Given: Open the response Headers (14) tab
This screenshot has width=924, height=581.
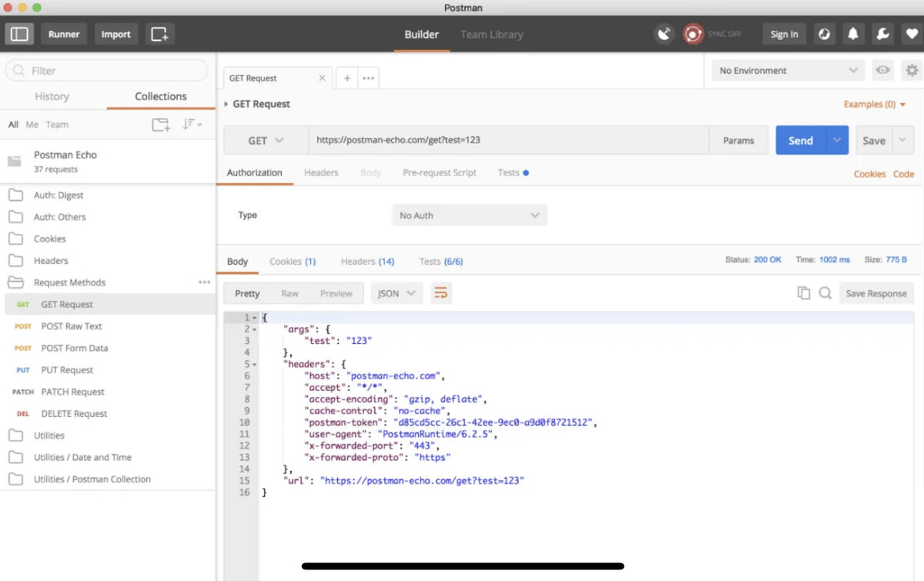Looking at the screenshot, I should [367, 261].
